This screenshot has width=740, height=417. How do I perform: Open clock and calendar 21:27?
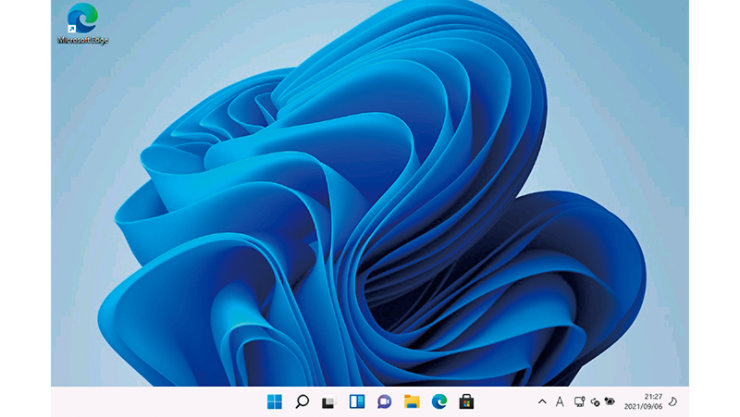[x=643, y=401]
